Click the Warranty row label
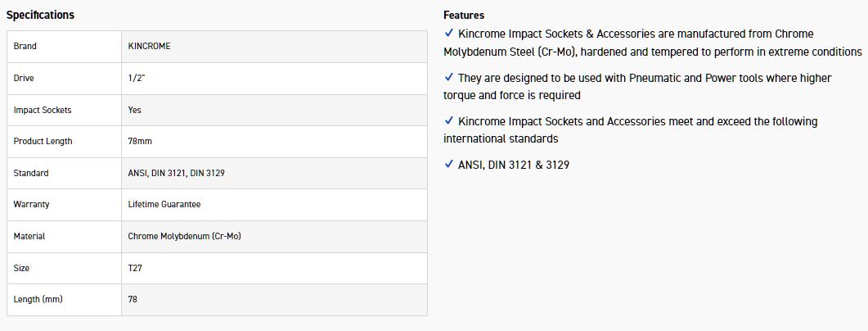Image resolution: width=868 pixels, height=331 pixels. point(32,204)
